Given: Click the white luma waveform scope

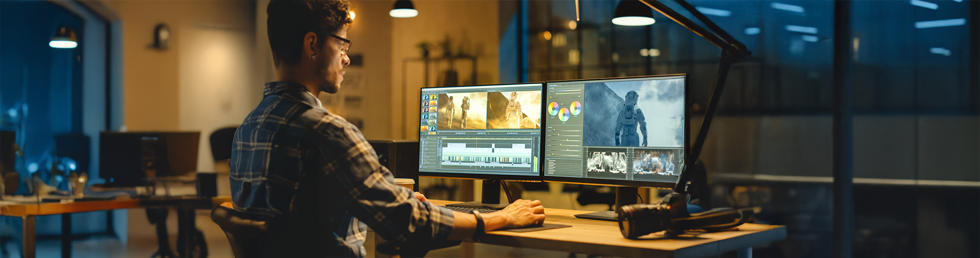Looking at the screenshot, I should 607,163.
